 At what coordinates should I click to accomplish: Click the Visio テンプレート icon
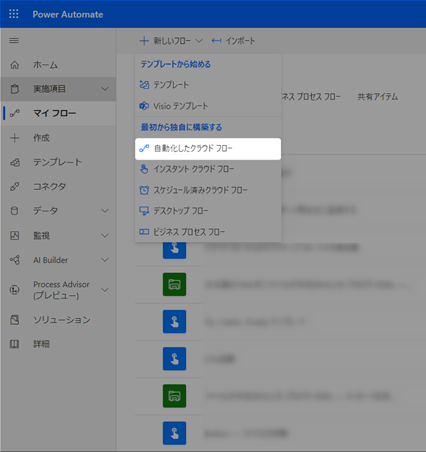pos(144,106)
